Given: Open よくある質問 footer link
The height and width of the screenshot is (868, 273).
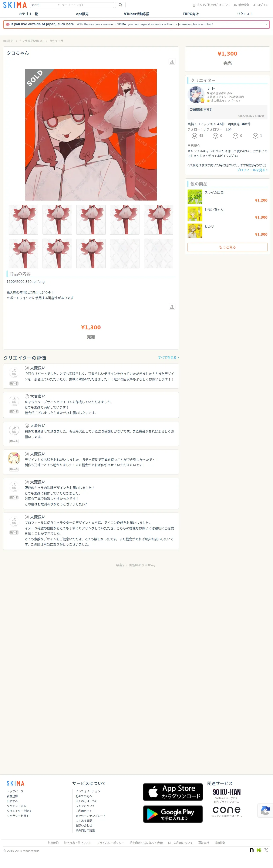Looking at the screenshot, I should [84, 821].
